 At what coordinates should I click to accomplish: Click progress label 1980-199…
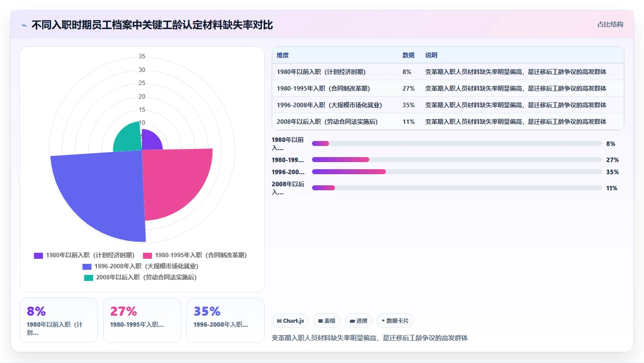[x=288, y=160]
